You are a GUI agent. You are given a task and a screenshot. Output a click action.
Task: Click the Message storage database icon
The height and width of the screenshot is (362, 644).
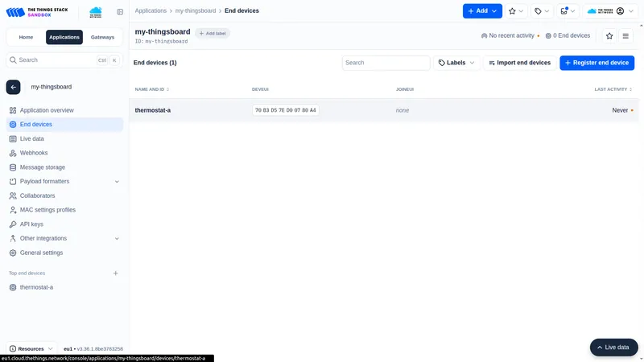tap(13, 167)
